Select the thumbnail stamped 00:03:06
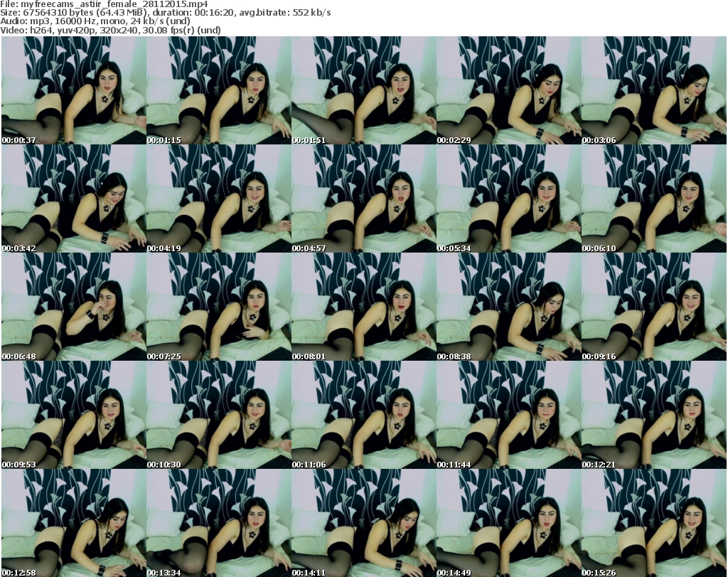This screenshot has height=577, width=728. pyautogui.click(x=654, y=90)
